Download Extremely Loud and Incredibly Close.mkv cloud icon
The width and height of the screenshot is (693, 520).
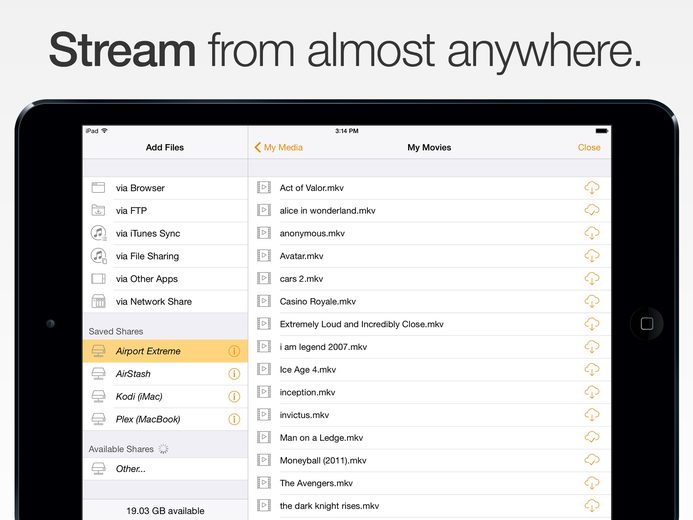coord(592,324)
